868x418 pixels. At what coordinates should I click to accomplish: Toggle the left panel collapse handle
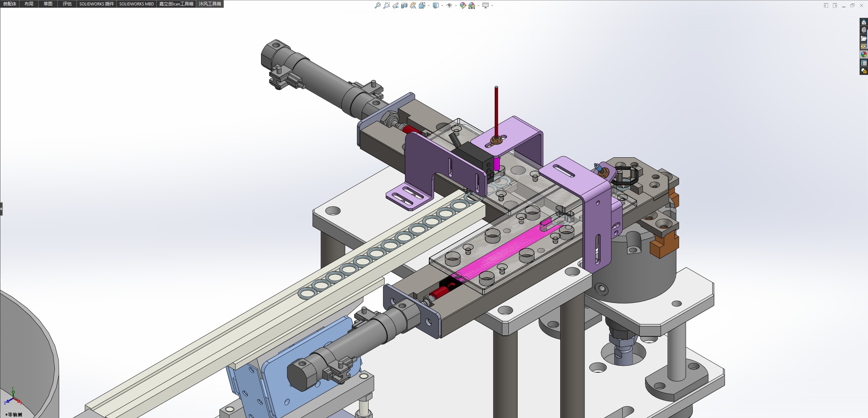pyautogui.click(x=1, y=208)
